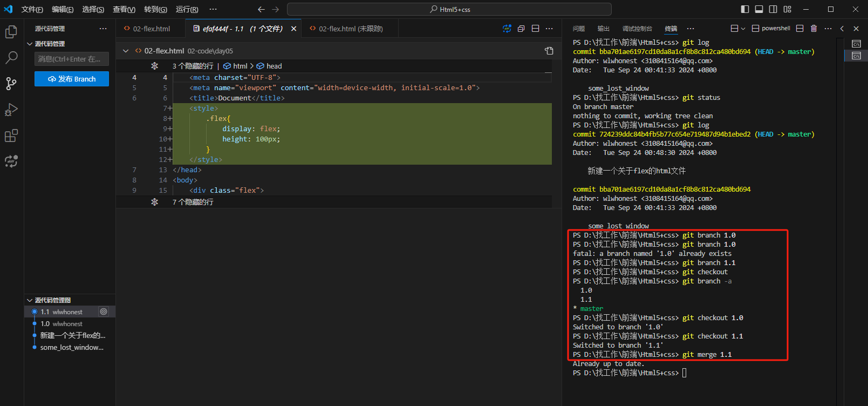Switch to the 输出 panel tab
This screenshot has width=868, height=406.
coord(604,29)
